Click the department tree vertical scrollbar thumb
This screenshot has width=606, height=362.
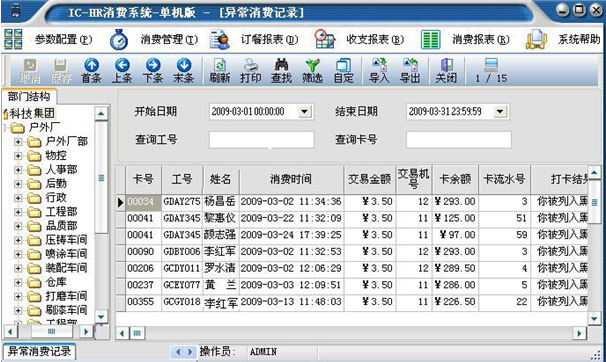pyautogui.click(x=101, y=177)
